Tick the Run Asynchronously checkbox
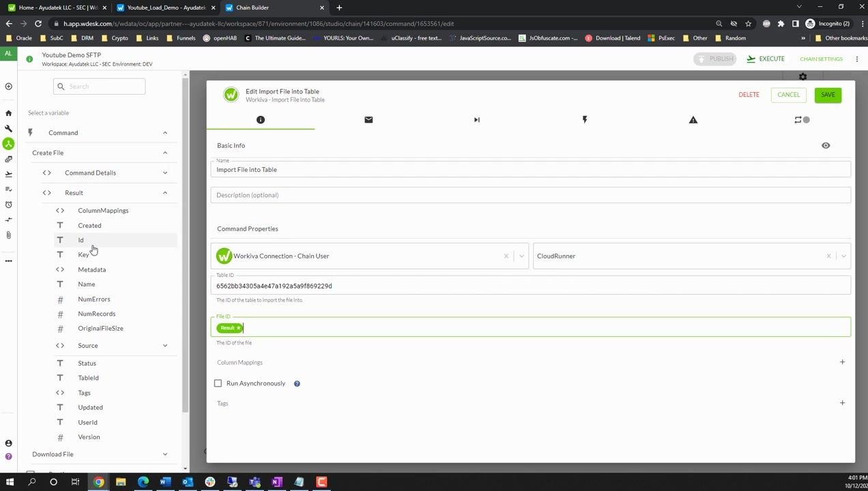Viewport: 868px width, 491px height. (218, 383)
